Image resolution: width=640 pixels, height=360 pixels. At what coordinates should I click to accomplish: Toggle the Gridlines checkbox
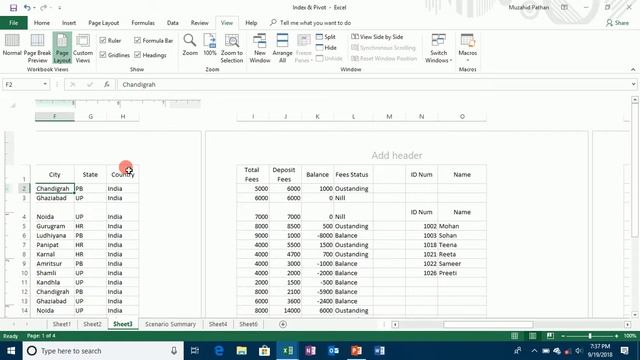[103, 55]
